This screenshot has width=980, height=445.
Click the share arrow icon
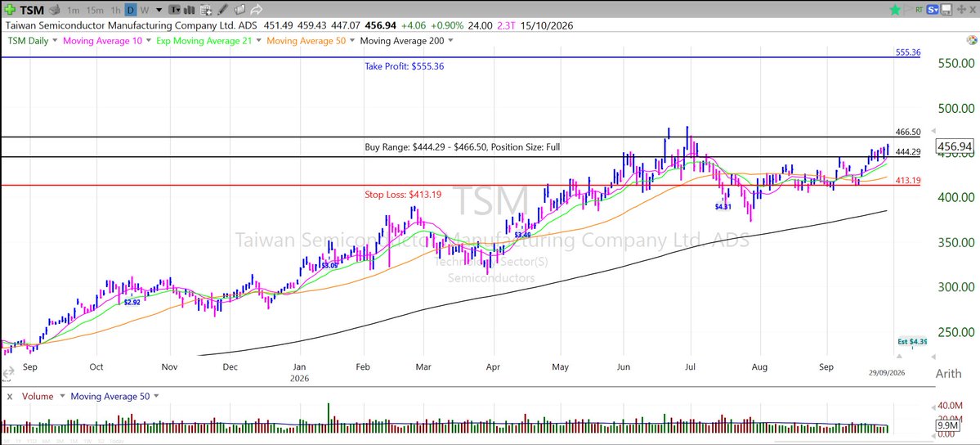point(256,10)
